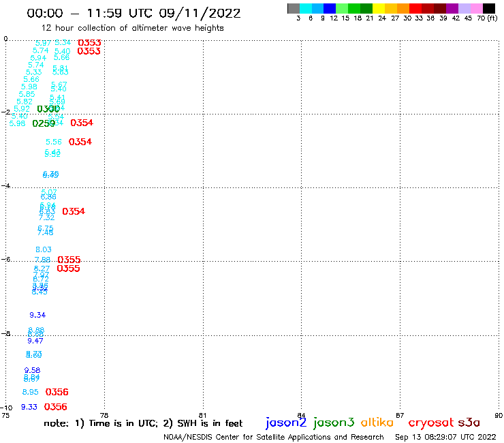Click the subtitle '12 hour collection of altimeter wave heights'
The width and height of the screenshot is (504, 443).
(x=132, y=28)
